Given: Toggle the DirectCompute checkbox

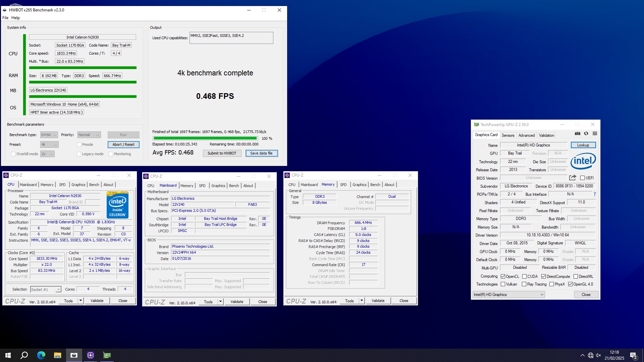Looking at the screenshot, I should point(543,277).
